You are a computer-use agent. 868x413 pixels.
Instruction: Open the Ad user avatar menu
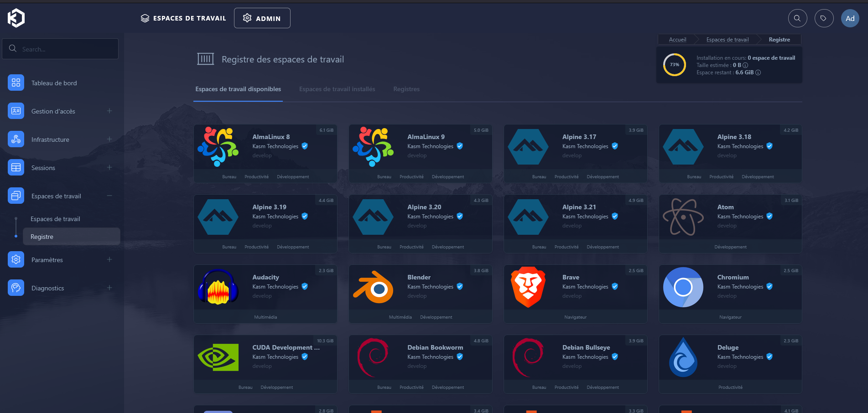(850, 18)
